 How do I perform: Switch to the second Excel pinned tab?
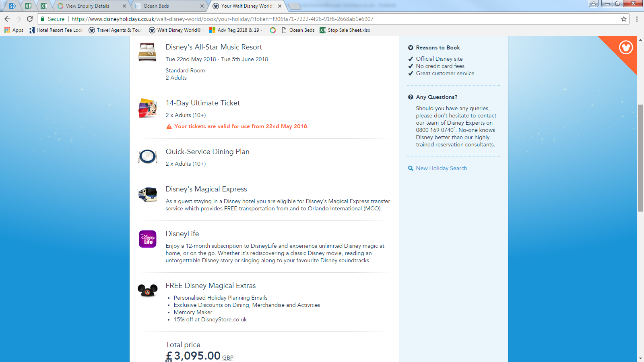43,6
